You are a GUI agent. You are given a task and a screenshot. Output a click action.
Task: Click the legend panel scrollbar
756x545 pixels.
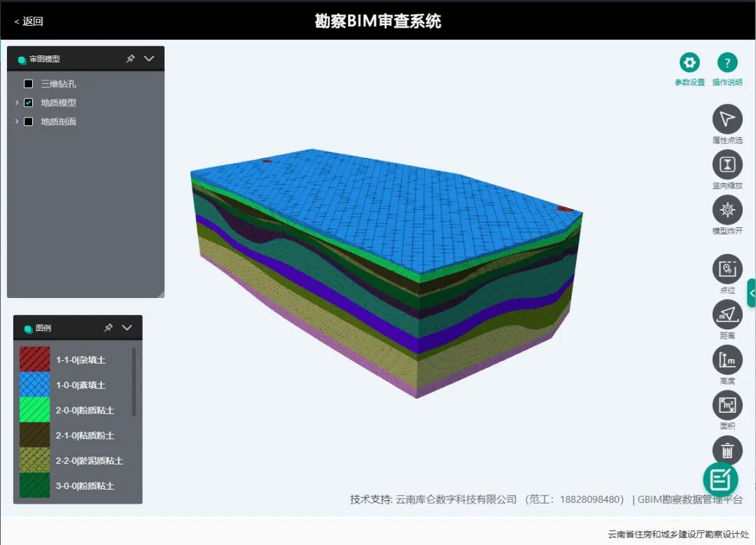pos(134,382)
